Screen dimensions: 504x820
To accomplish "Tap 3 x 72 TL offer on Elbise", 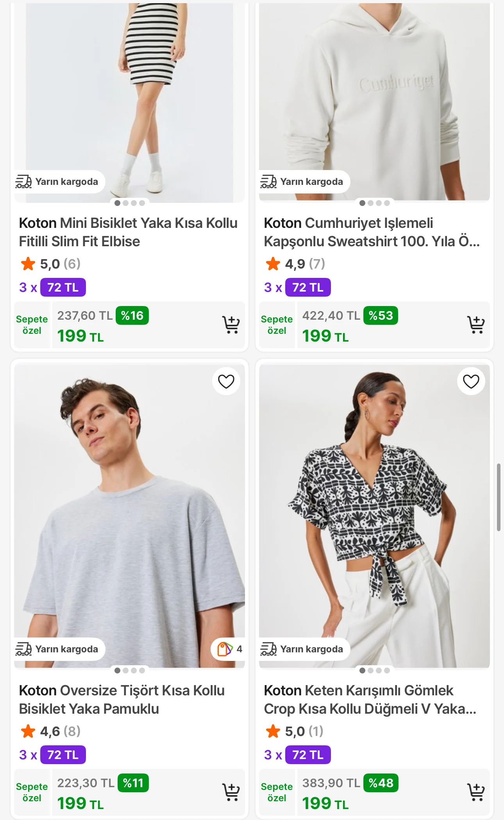I will (x=52, y=287).
